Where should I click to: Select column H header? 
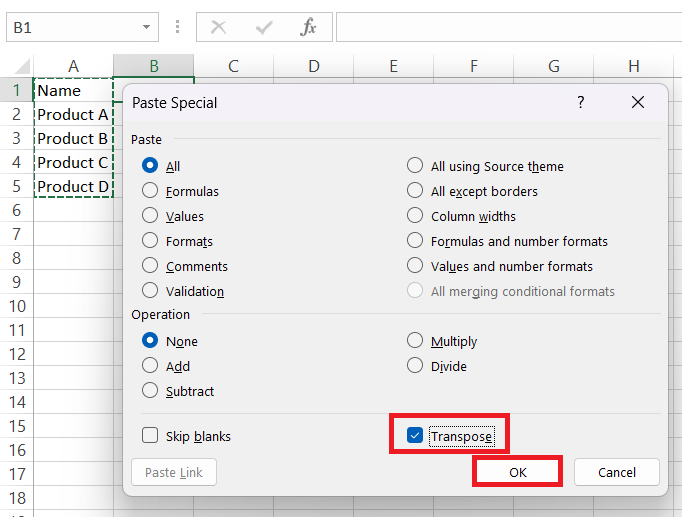pyautogui.click(x=634, y=66)
